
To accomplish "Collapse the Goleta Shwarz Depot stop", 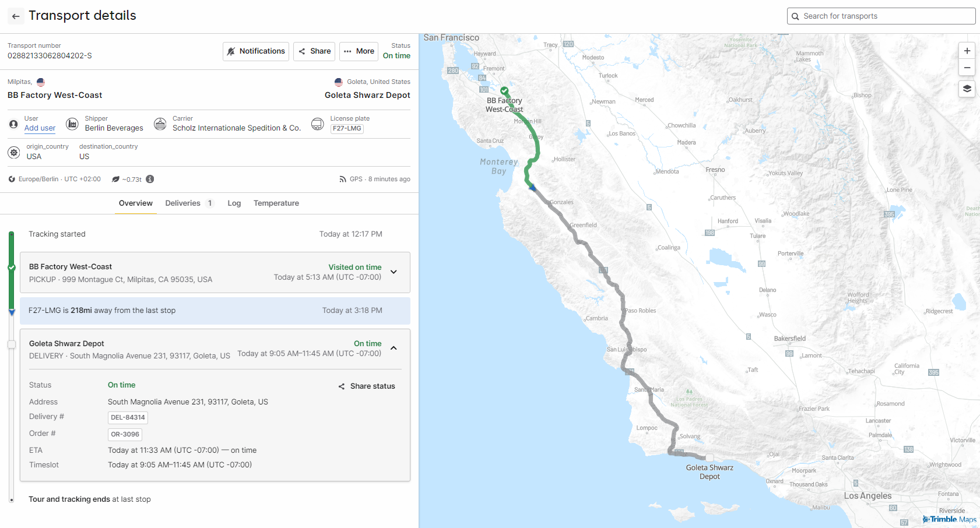I will [394, 348].
